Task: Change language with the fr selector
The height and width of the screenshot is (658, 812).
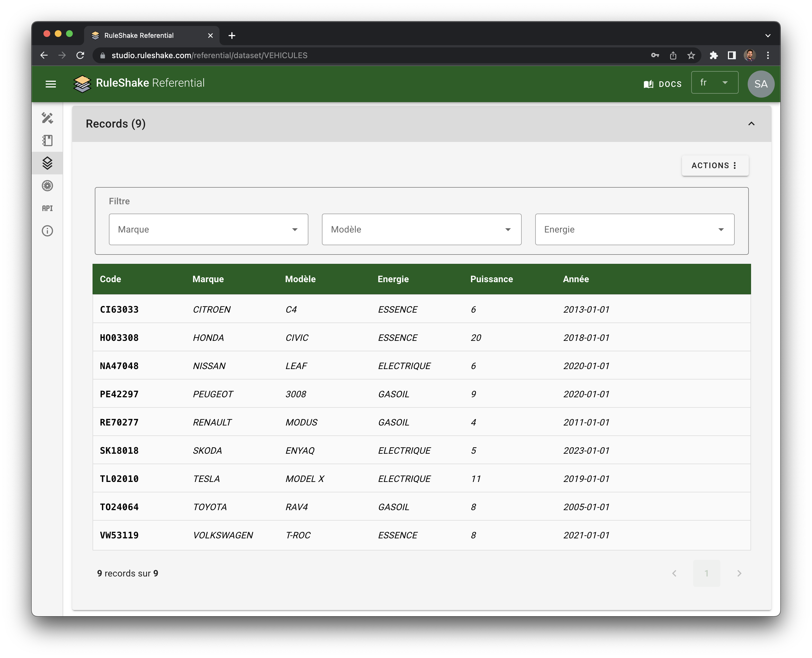Action: point(714,83)
